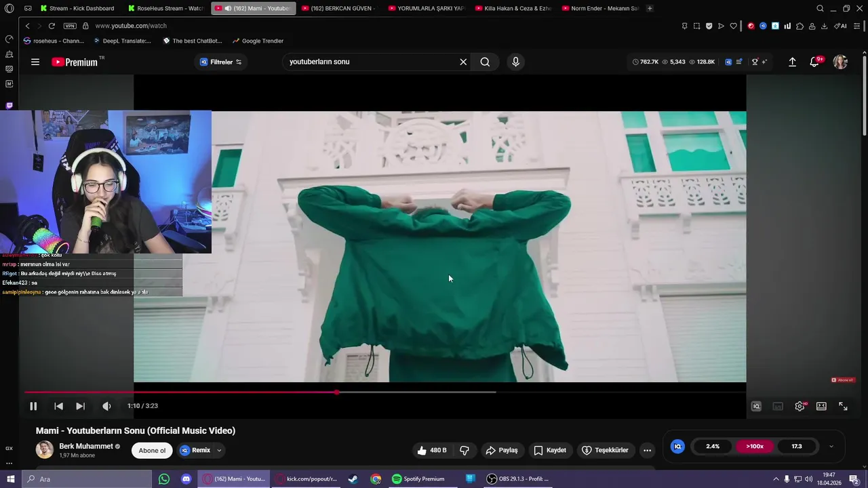Toggle subtitles button

click(778, 406)
